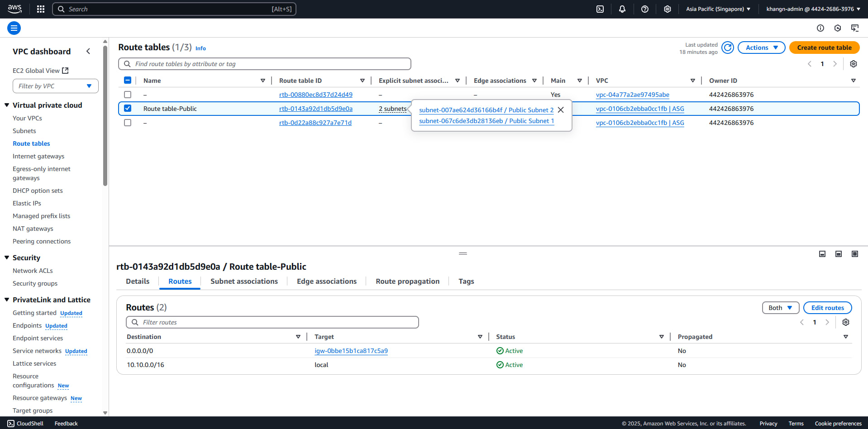The image size is (868, 429).
Task: Click CloudShell icon in footer
Action: [11, 424]
